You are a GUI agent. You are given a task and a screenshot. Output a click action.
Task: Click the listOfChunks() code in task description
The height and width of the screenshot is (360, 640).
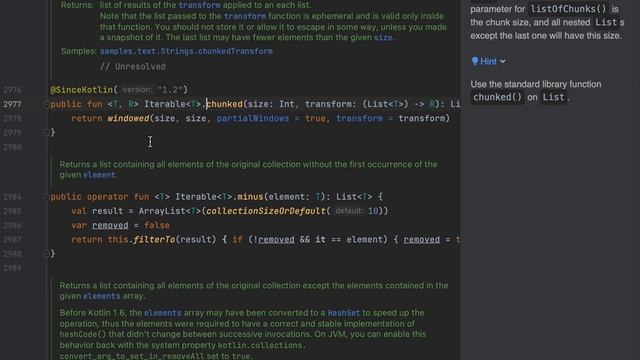coord(568,9)
